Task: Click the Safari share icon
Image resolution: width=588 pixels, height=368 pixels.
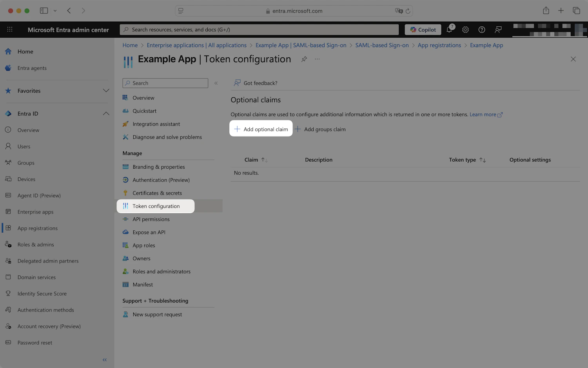Action: (546, 11)
